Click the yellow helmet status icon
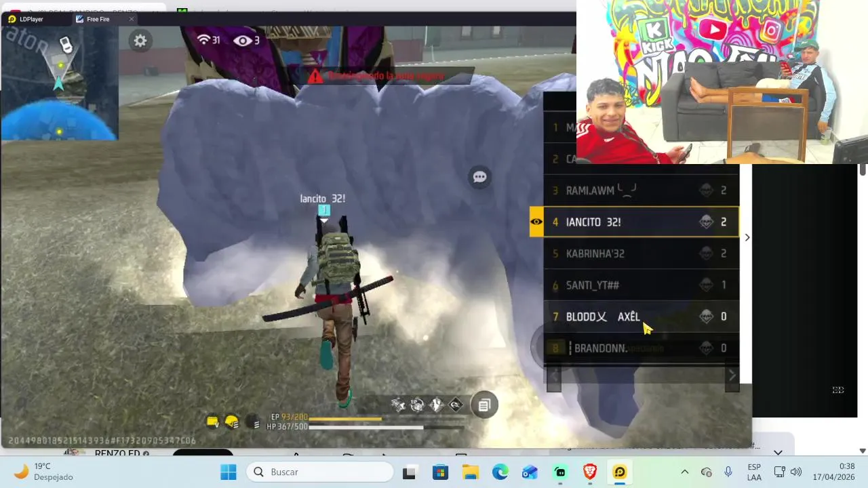The width and height of the screenshot is (868, 488). click(x=232, y=422)
